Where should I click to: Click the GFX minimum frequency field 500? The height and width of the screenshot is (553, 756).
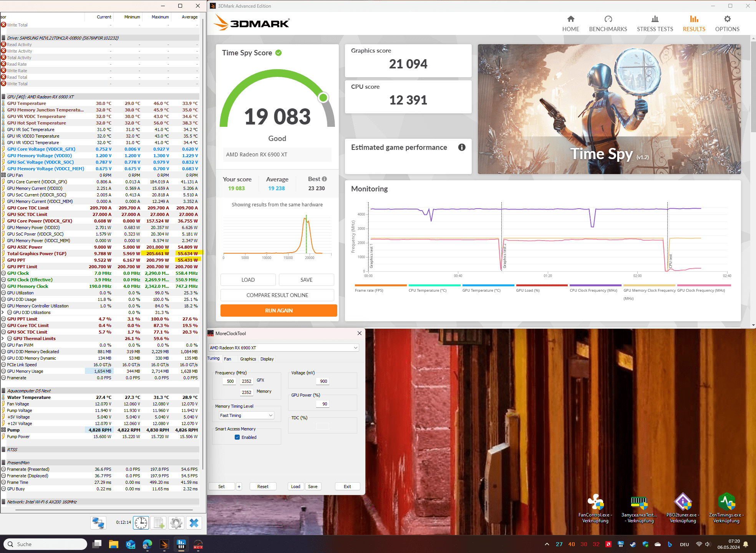tap(230, 381)
